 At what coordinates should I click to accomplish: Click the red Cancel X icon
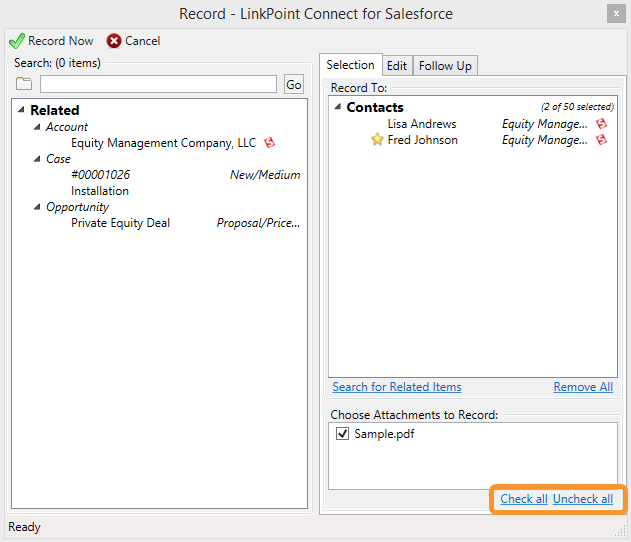pyautogui.click(x=114, y=41)
